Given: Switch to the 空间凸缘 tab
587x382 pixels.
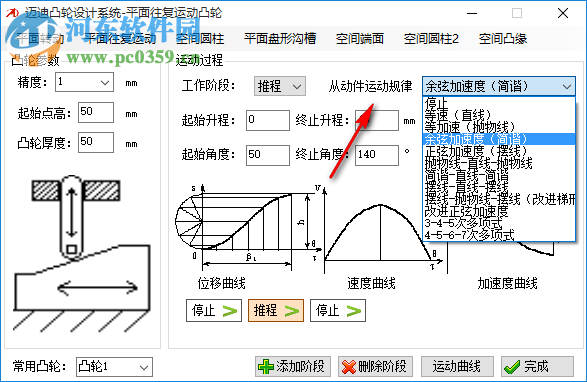Looking at the screenshot, I should point(503,38).
